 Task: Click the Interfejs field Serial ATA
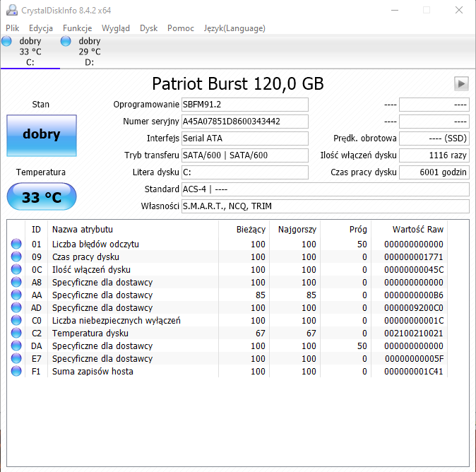(244, 138)
